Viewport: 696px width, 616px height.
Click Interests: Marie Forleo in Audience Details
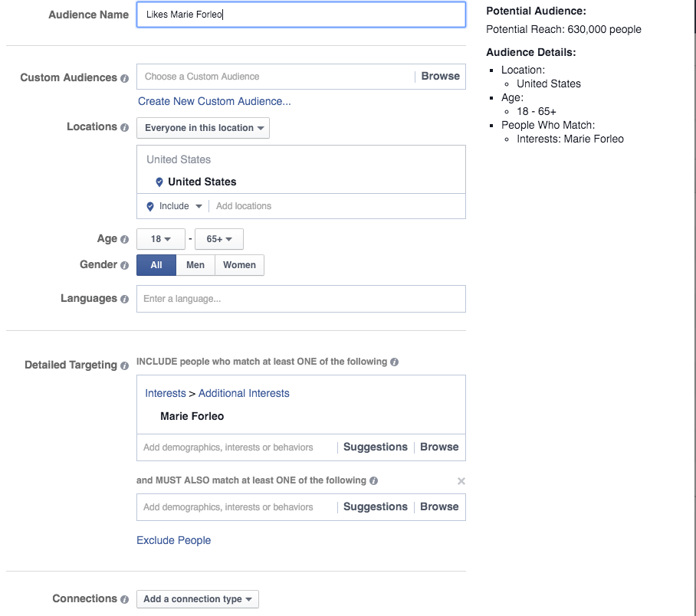pos(570,139)
